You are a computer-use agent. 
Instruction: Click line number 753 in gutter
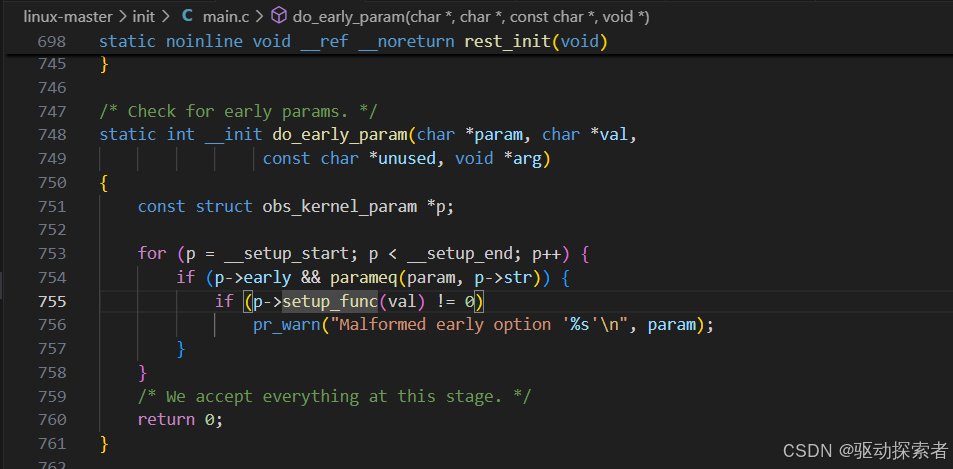point(52,253)
